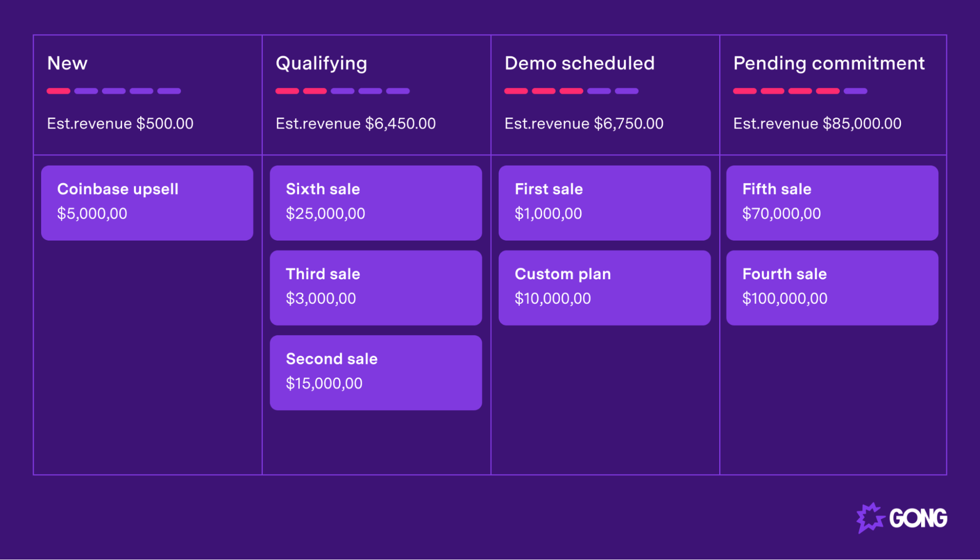
Task: Click the Demo scheduled progress indicator
Action: coord(571,91)
